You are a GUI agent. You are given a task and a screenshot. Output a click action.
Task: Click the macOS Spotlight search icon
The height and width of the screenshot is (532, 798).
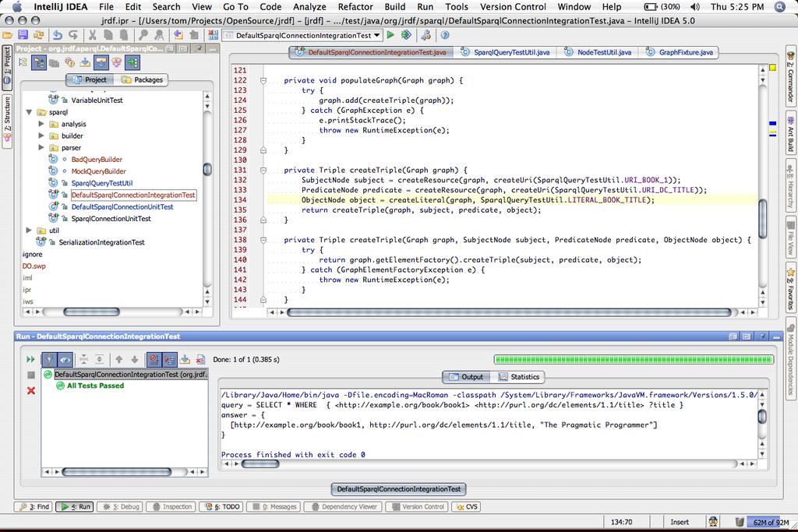(779, 6)
